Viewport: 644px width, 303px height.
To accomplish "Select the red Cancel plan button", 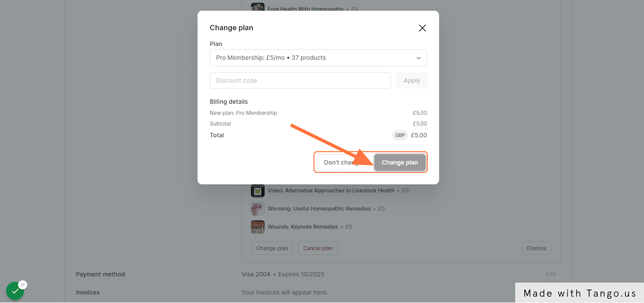I will 318,248.
